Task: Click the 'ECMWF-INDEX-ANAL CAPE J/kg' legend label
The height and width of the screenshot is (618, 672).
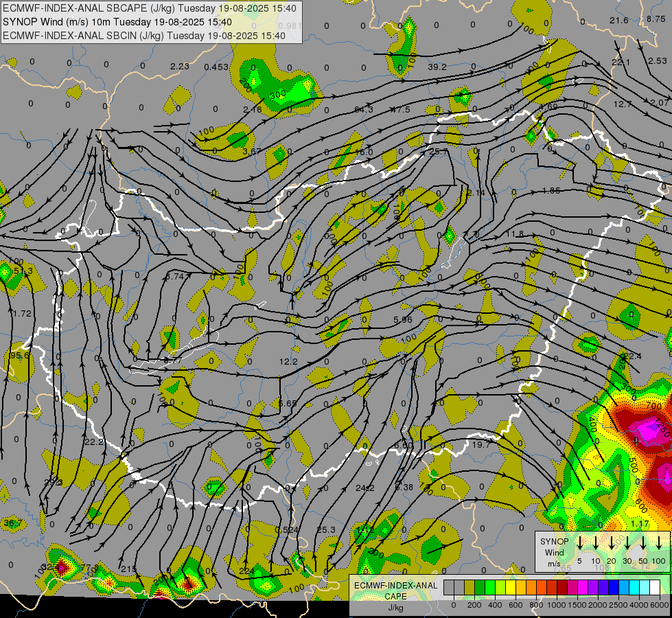Action: [395, 597]
